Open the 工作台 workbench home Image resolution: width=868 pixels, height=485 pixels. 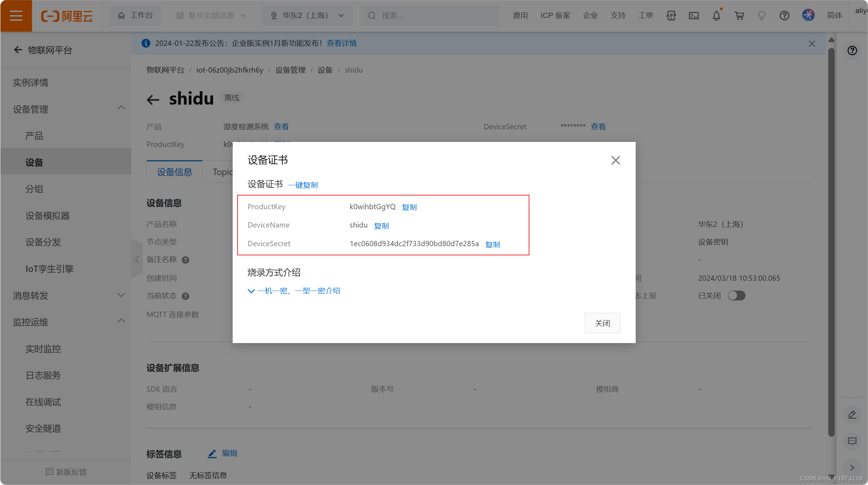136,15
